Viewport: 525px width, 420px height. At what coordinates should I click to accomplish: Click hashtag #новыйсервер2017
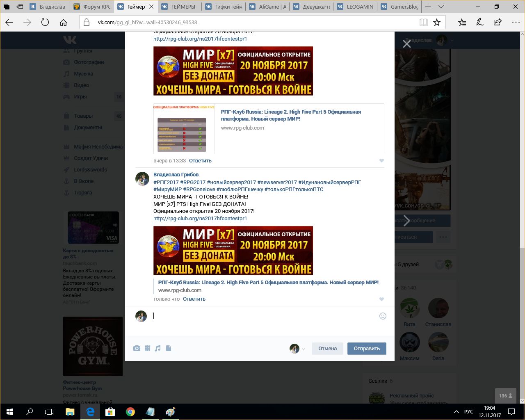[x=231, y=182]
